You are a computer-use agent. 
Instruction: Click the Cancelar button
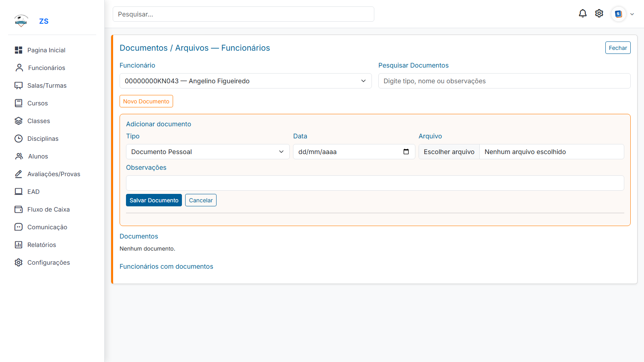point(200,200)
